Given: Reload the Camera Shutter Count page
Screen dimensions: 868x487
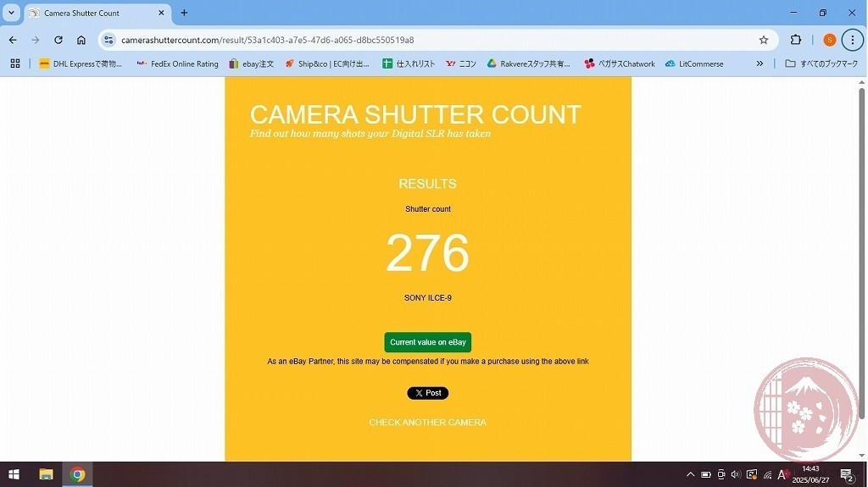Looking at the screenshot, I should tap(58, 40).
